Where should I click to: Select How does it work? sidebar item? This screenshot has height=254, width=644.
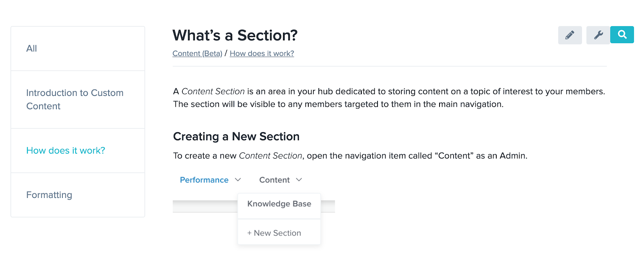pyautogui.click(x=66, y=150)
